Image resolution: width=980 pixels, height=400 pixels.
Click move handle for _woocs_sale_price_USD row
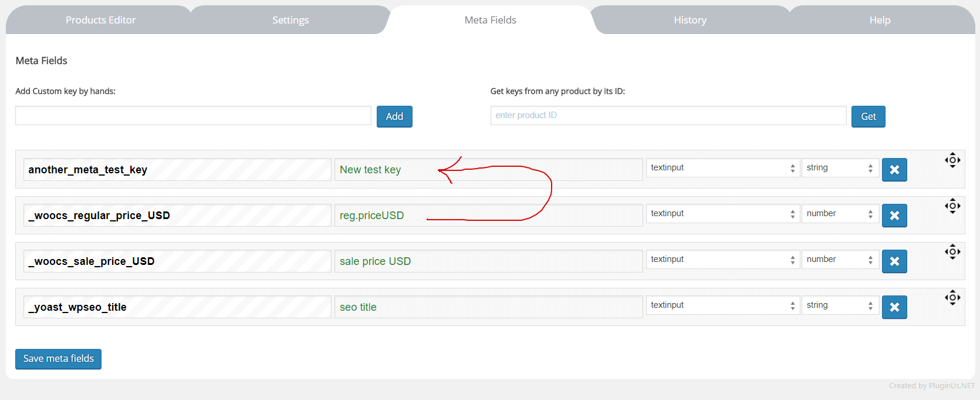click(x=952, y=251)
